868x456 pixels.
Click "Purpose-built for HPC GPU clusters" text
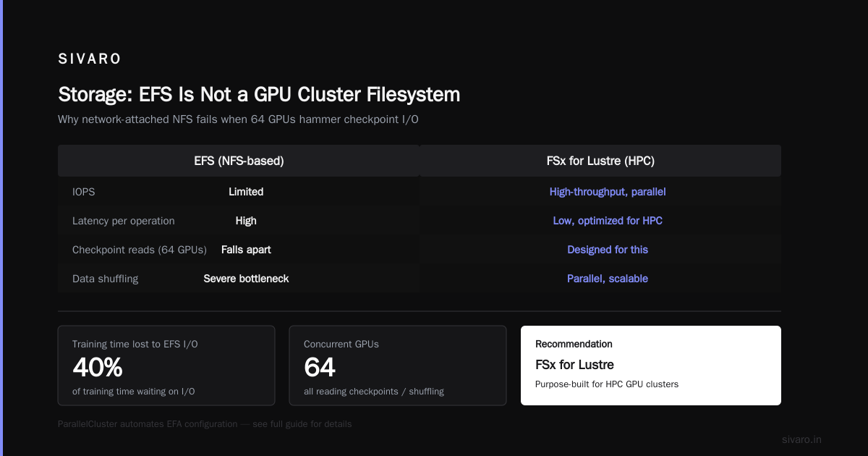pos(607,384)
